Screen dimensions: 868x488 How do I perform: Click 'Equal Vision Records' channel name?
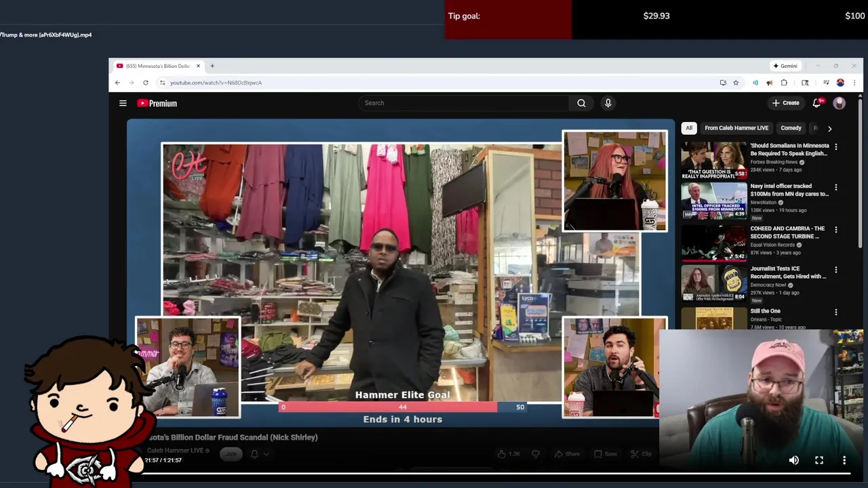pyautogui.click(x=772, y=245)
